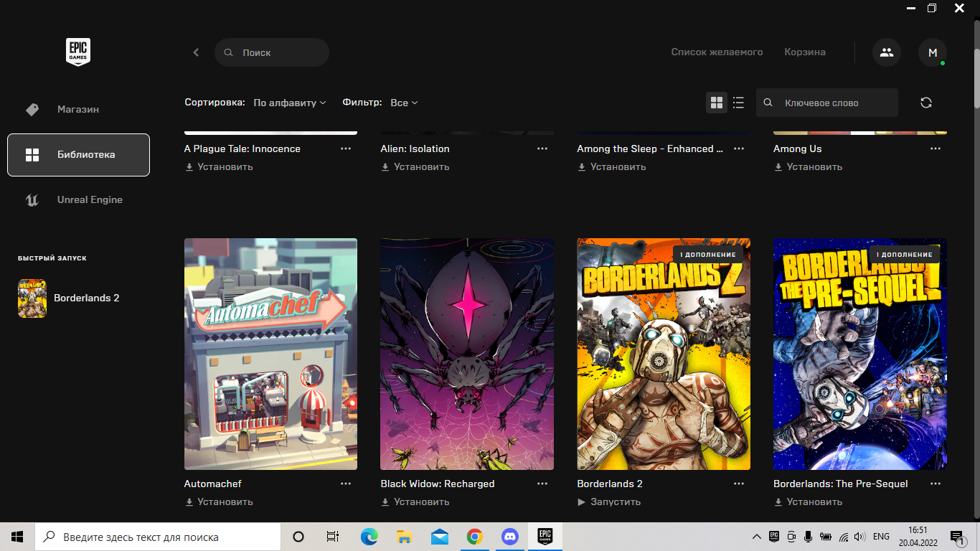This screenshot has height=551, width=980.
Task: Open the Filter dropdown 'Все'
Action: coord(404,103)
